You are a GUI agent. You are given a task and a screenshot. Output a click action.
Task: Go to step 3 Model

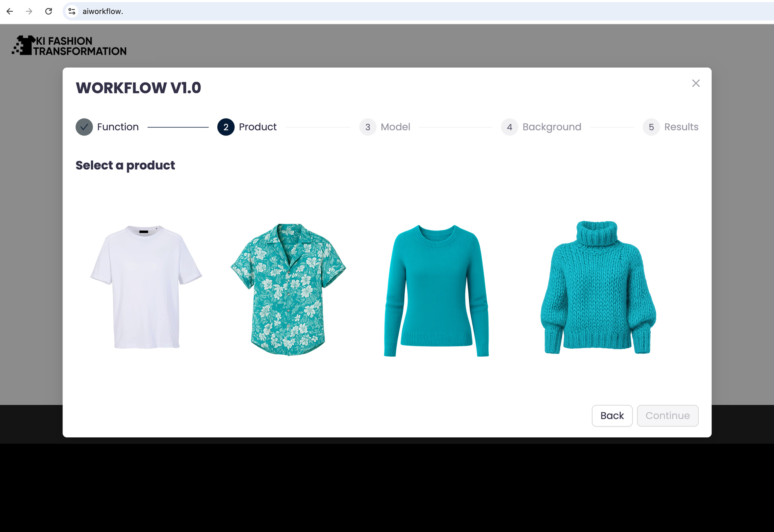(385, 127)
